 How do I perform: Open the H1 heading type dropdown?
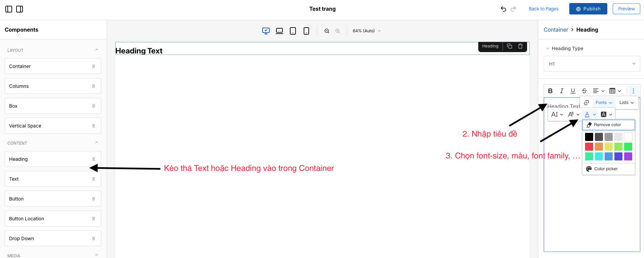pos(592,64)
